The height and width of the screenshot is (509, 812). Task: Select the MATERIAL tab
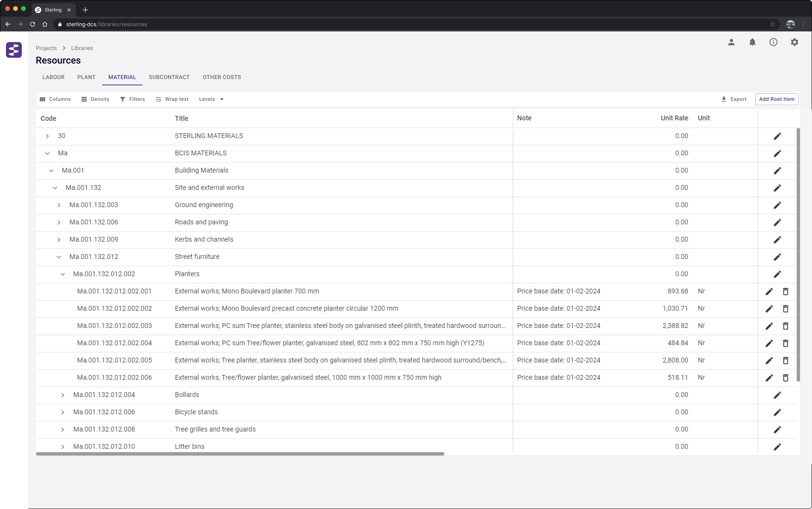(x=122, y=77)
